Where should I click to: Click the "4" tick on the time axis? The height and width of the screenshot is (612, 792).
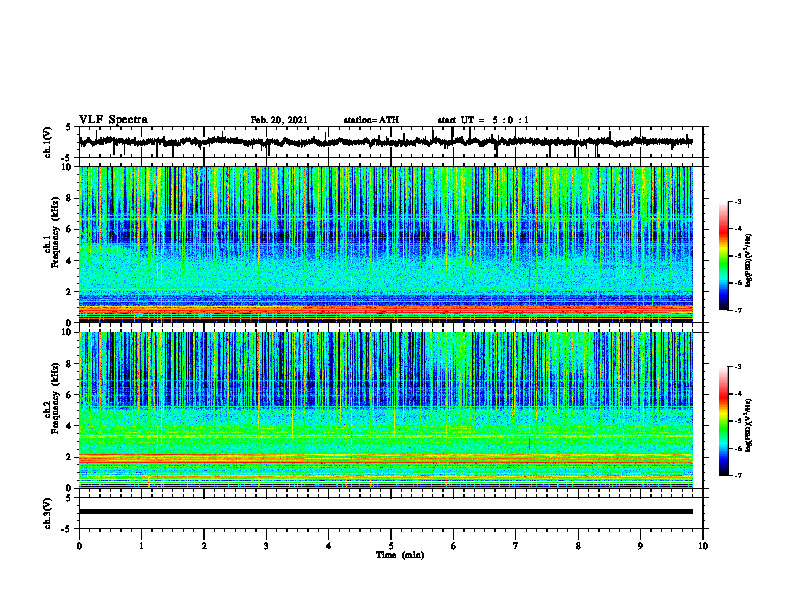329,546
